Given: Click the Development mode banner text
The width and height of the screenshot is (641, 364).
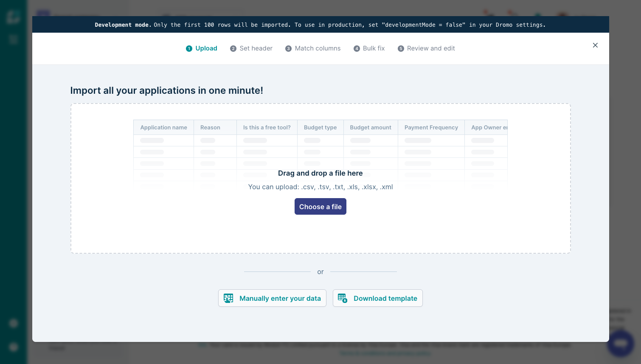Looking at the screenshot, I should click(320, 25).
